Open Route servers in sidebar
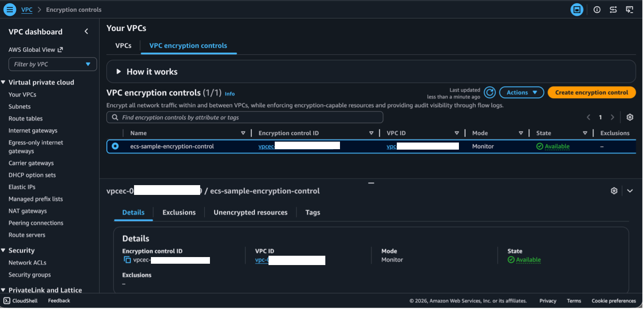Screen dimensions: 644x309 click(27, 235)
